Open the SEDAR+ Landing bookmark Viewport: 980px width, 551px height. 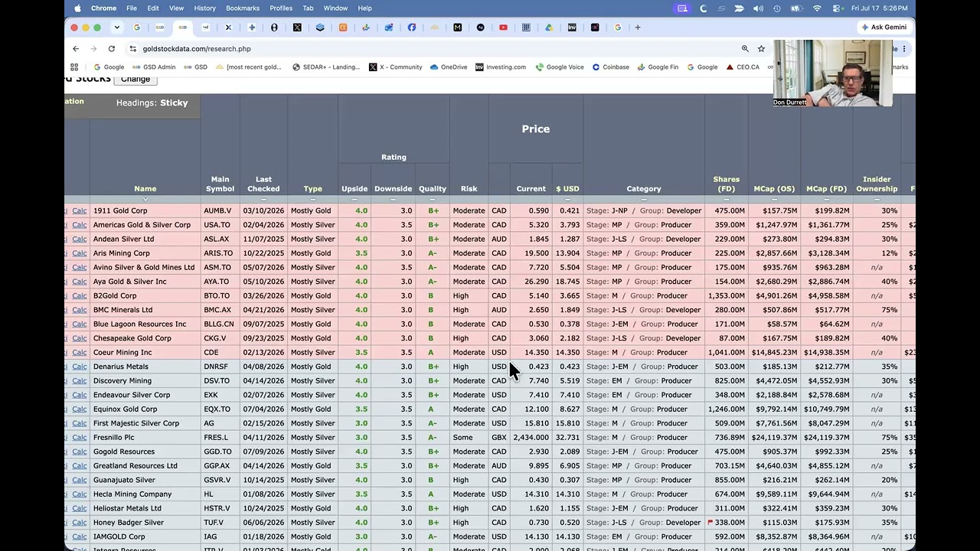coord(325,67)
